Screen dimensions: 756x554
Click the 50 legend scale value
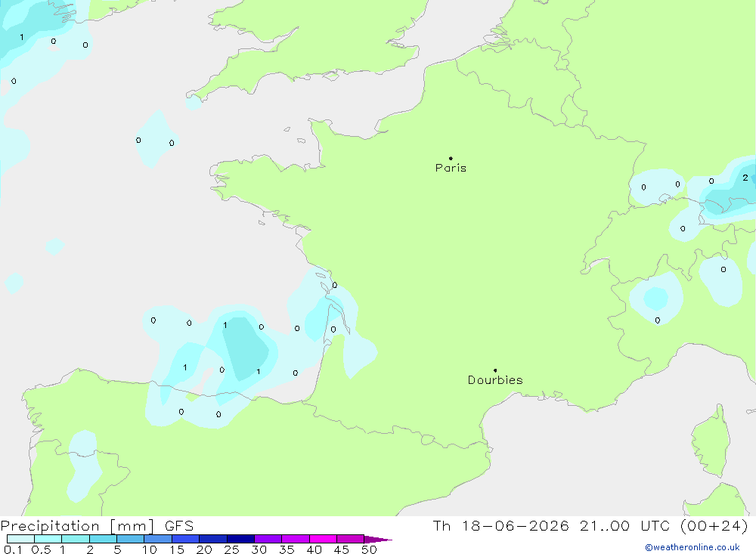[369, 549]
